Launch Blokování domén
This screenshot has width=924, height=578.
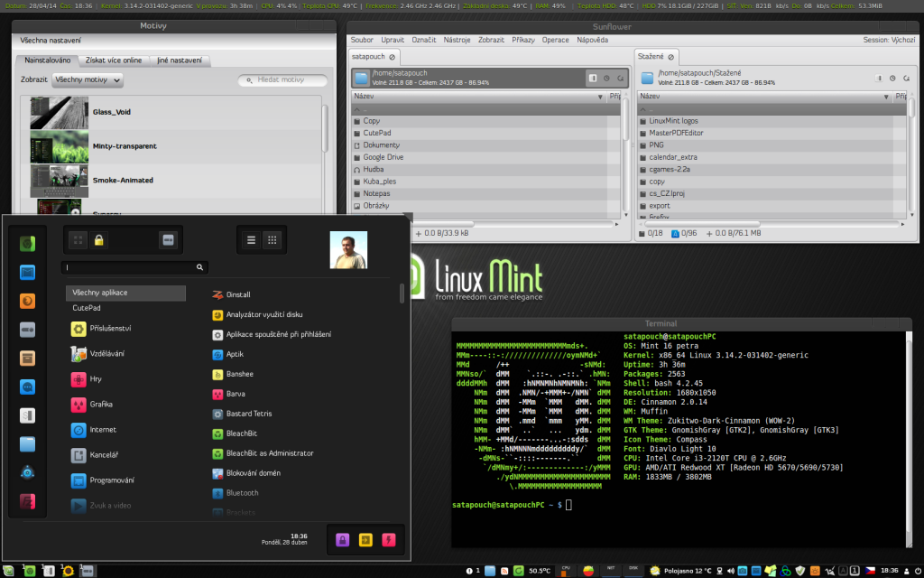pyautogui.click(x=245, y=473)
